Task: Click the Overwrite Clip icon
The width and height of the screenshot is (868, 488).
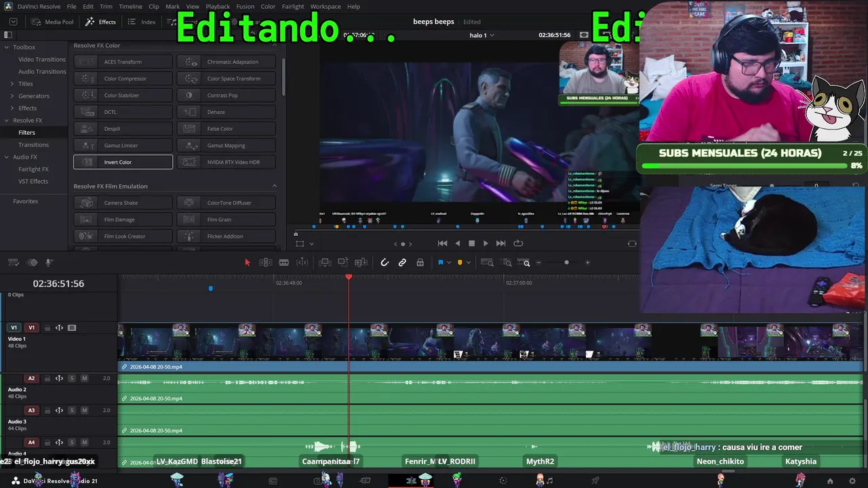Action: coord(343,262)
